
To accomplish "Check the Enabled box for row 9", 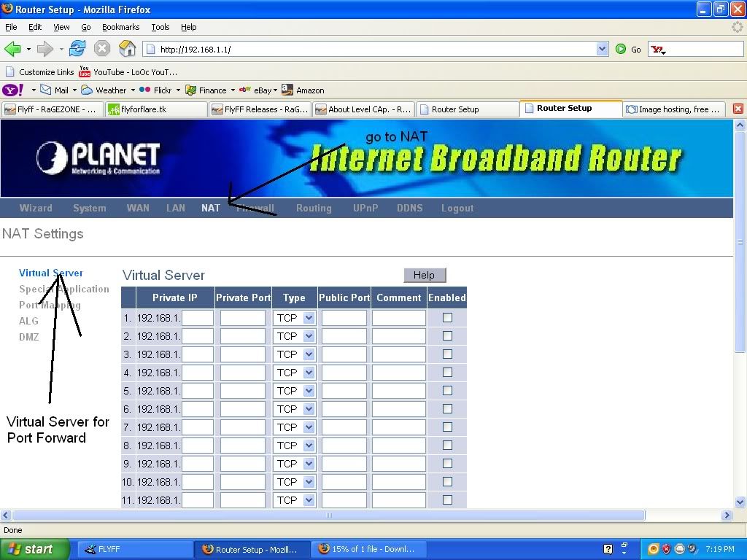I will tap(447, 464).
